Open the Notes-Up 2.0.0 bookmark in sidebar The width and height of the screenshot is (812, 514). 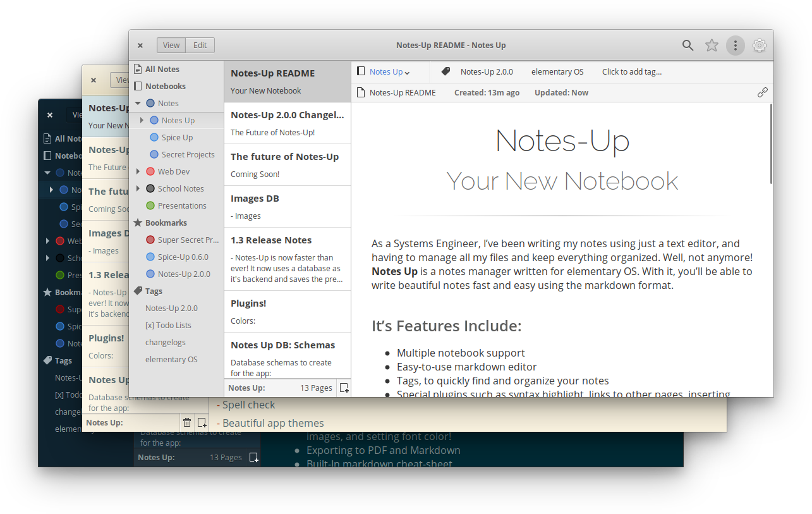[184, 274]
